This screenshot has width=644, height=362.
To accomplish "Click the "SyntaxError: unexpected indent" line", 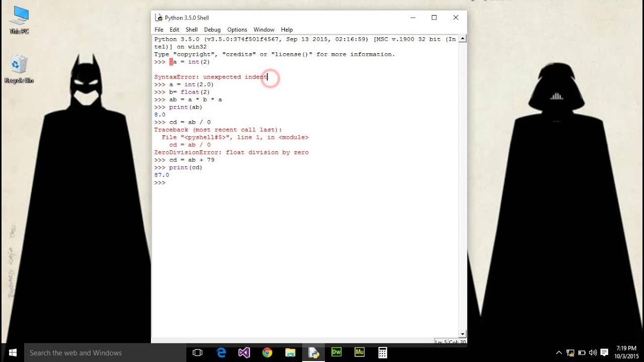I will click(x=210, y=77).
